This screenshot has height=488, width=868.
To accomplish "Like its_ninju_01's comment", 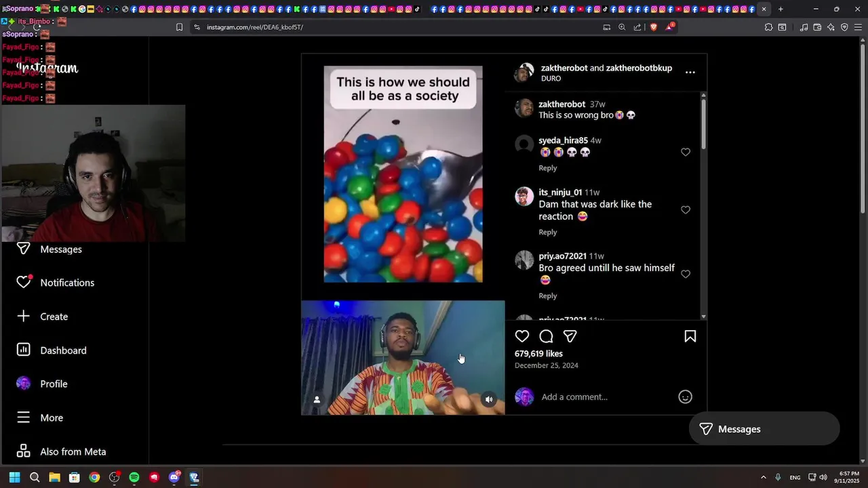I will click(x=686, y=210).
